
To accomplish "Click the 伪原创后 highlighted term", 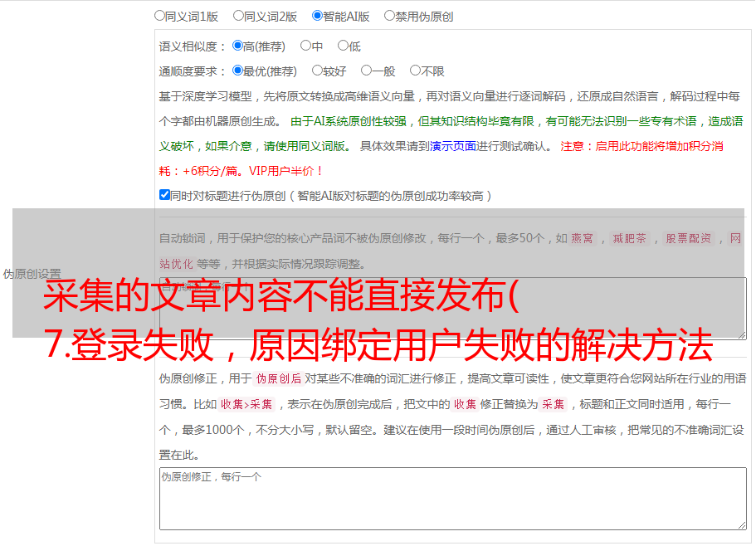I will (x=279, y=378).
